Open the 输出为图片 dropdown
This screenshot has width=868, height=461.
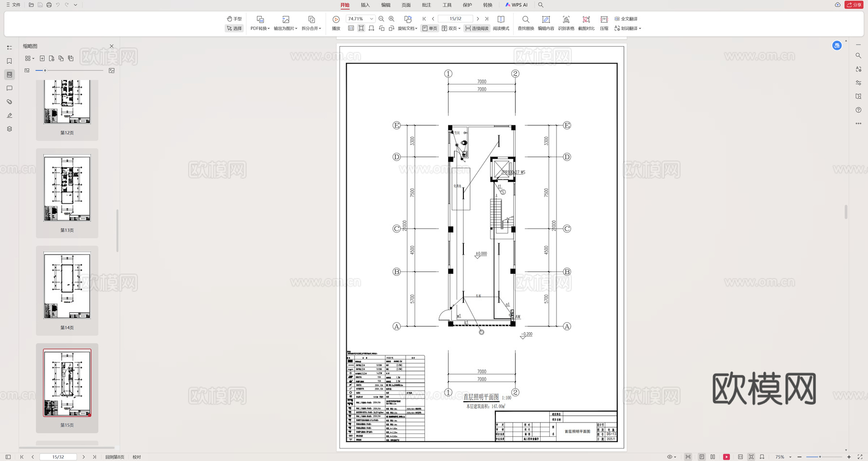pyautogui.click(x=285, y=23)
